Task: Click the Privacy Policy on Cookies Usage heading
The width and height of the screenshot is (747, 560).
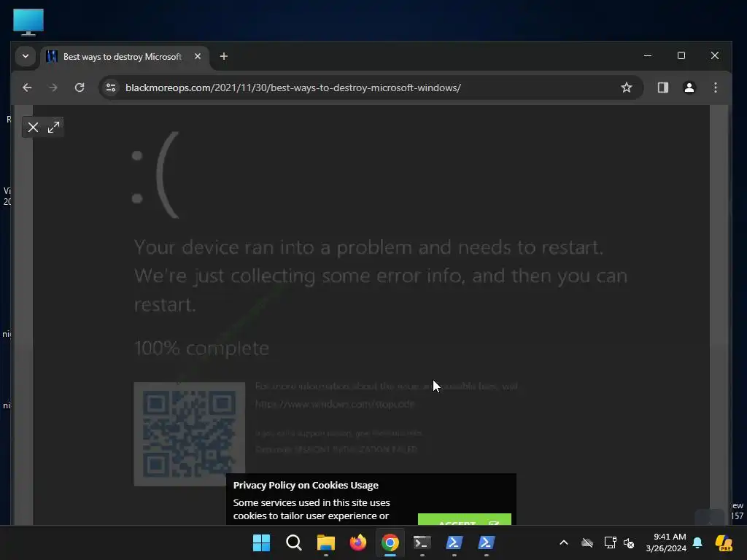Action: (306, 485)
